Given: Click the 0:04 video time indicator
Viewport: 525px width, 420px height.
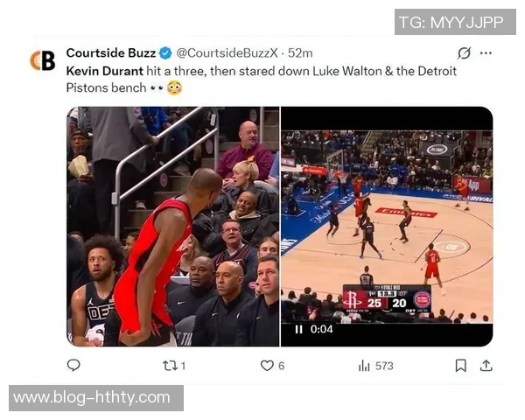Looking at the screenshot, I should (321, 329).
